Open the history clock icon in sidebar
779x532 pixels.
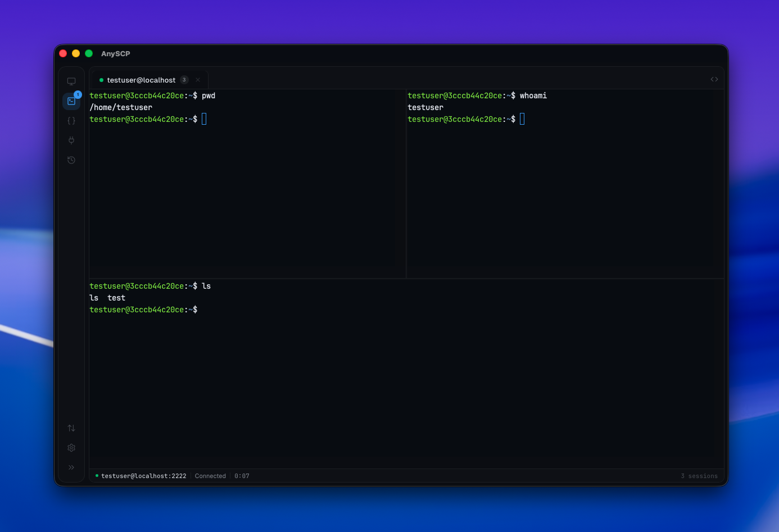71,160
